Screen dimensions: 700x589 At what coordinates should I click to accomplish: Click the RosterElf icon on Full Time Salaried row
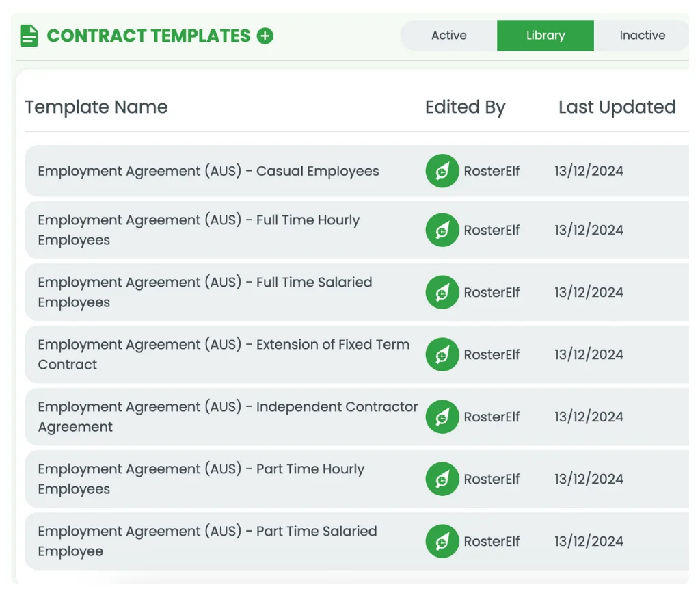442,292
